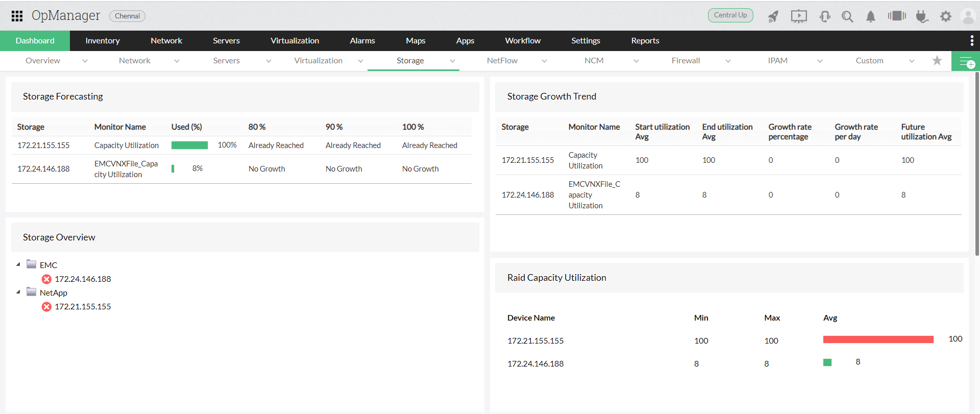The height and width of the screenshot is (414, 980).
Task: Click the power plug icon
Action: [921, 16]
